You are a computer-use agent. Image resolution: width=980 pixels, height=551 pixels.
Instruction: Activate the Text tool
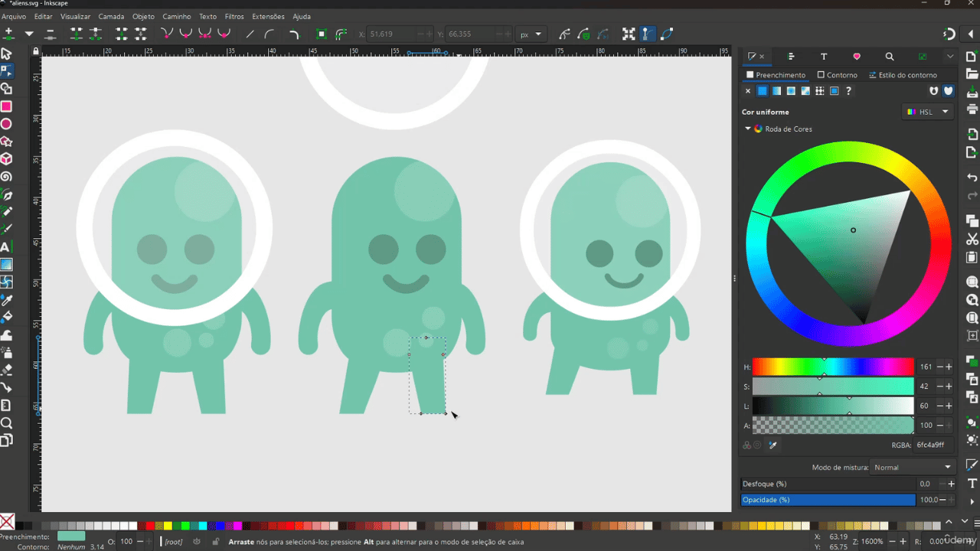pyautogui.click(x=5, y=247)
